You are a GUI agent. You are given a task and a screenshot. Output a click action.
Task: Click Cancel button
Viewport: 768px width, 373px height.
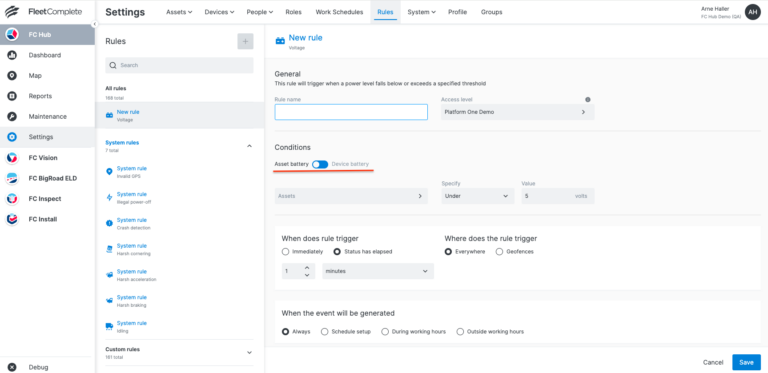[x=713, y=362]
